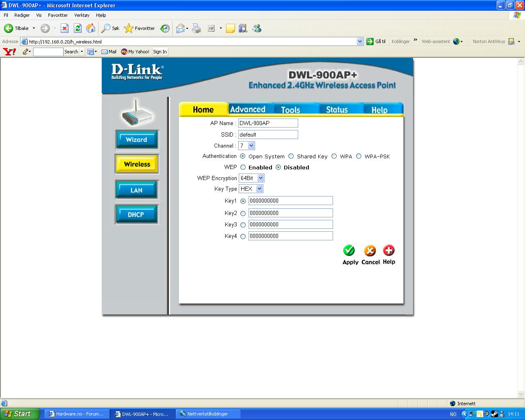Set WEP to Disabled
This screenshot has width=525, height=420.
coord(278,167)
